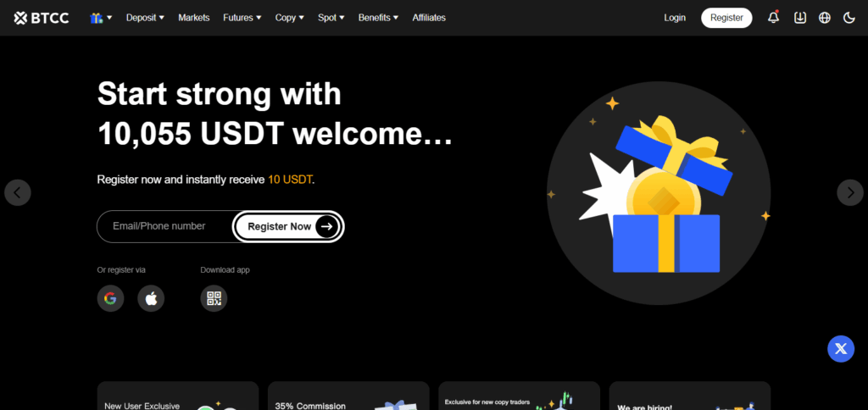Viewport: 868px width, 410px height.
Task: Click the arrow inside Register Now
Action: 326,226
